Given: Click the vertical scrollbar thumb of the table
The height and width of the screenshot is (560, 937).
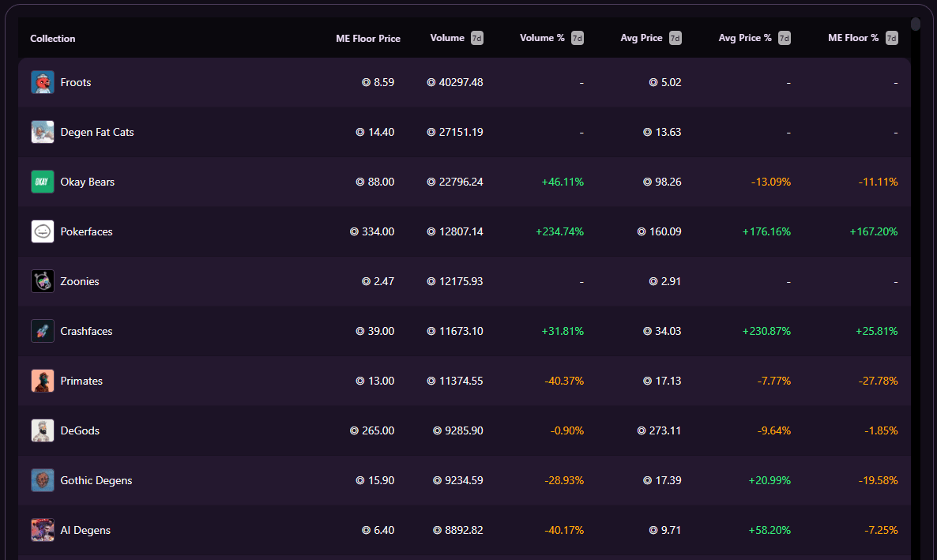Looking at the screenshot, I should click(x=916, y=24).
